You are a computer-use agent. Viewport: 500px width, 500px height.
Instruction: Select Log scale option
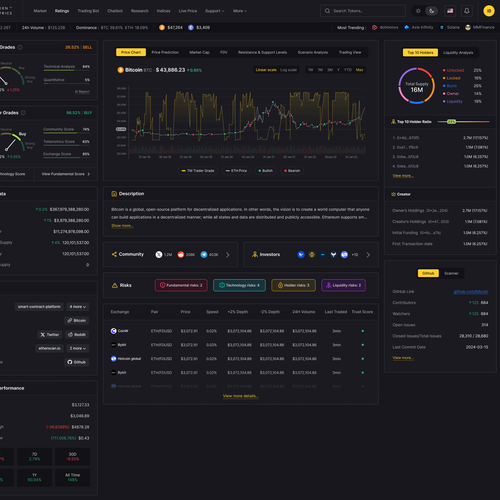coord(288,70)
